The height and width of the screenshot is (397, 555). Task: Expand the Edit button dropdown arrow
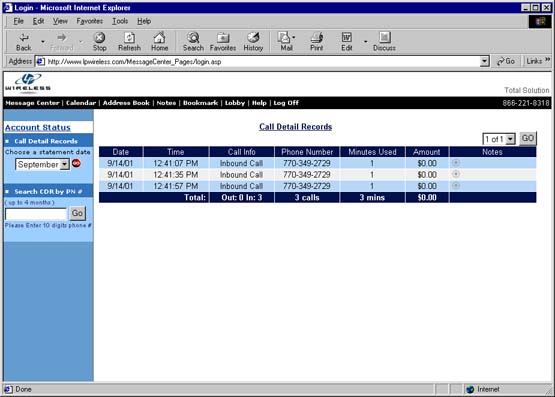point(365,42)
